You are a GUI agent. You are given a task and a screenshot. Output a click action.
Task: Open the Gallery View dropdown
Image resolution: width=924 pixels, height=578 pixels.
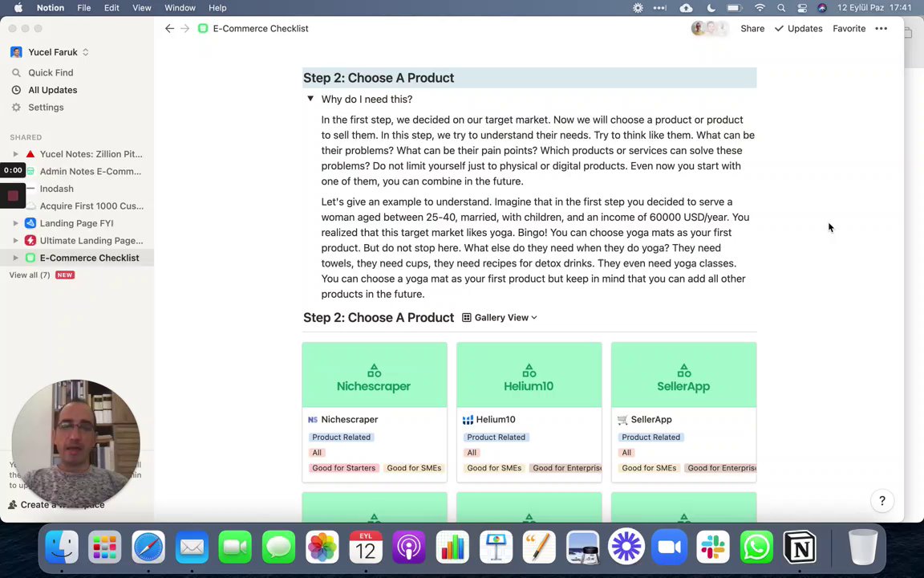point(500,317)
